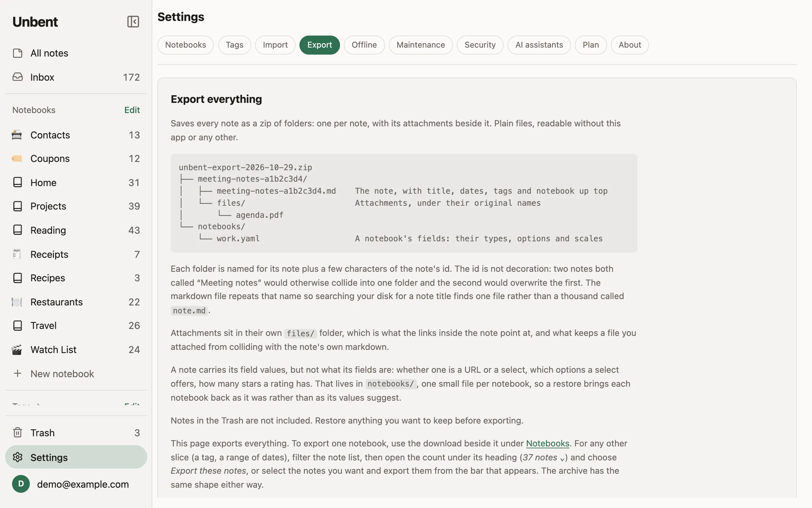Select the Export settings tab

[319, 45]
